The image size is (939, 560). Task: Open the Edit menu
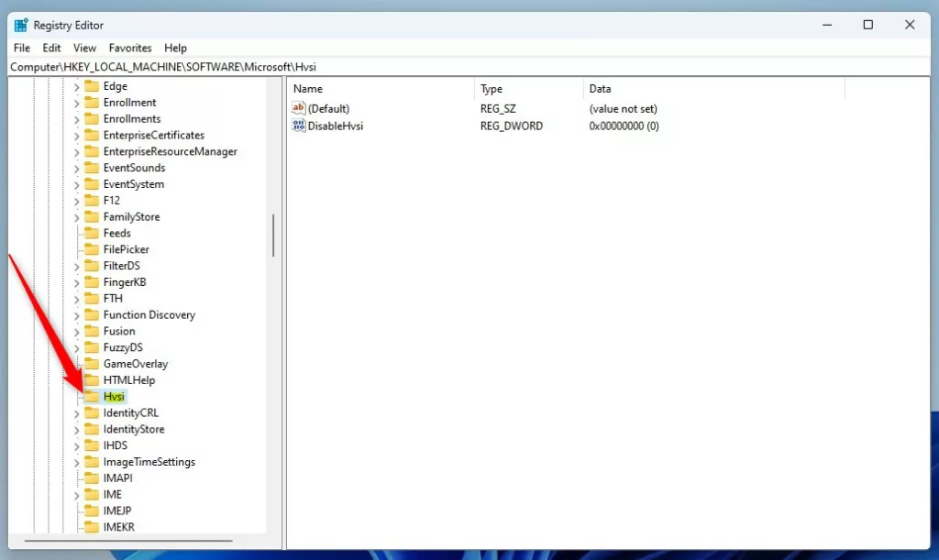point(51,48)
